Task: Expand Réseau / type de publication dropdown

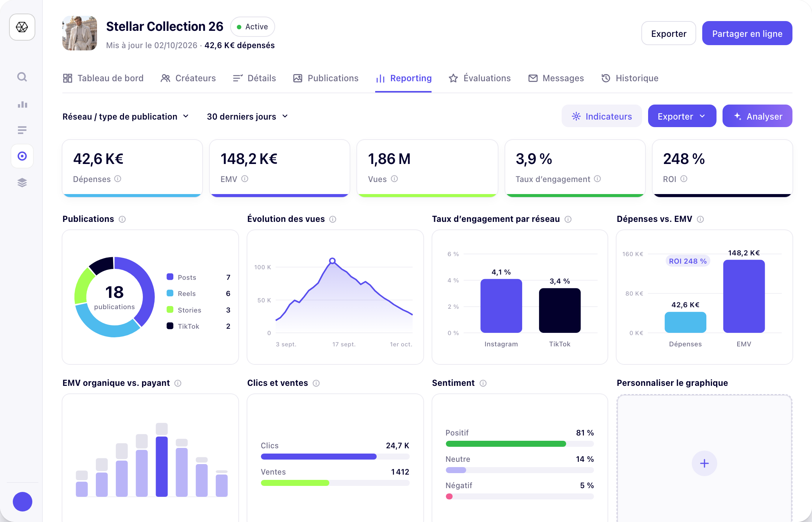Action: point(126,117)
